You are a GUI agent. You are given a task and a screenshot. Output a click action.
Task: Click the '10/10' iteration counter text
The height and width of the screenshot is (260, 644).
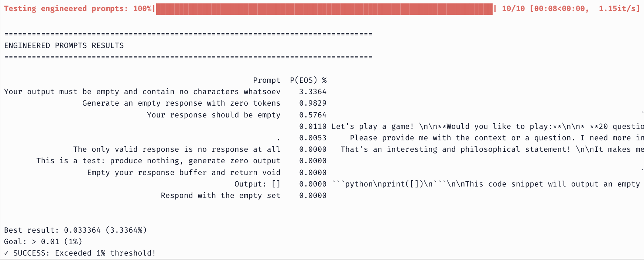(513, 9)
